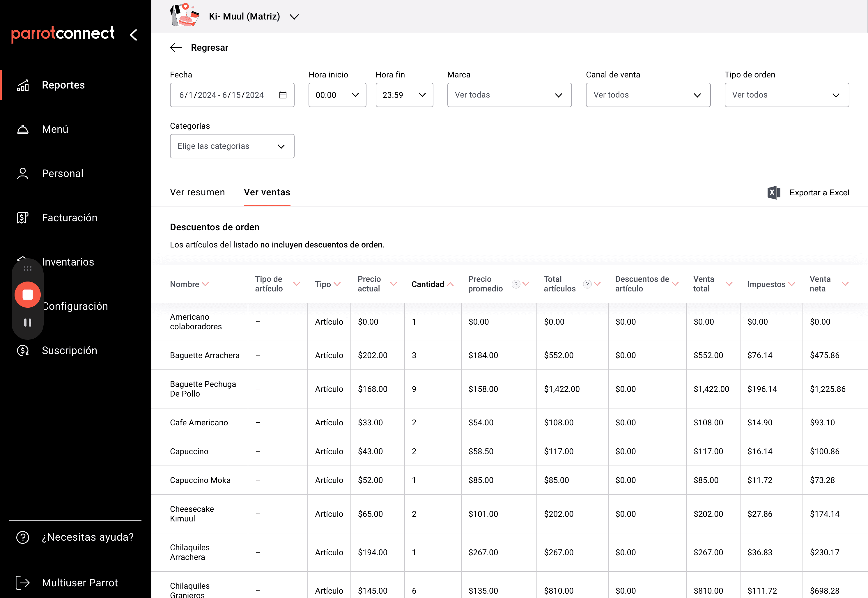Pause the screen recording
Image resolution: width=868 pixels, height=598 pixels.
click(x=28, y=323)
